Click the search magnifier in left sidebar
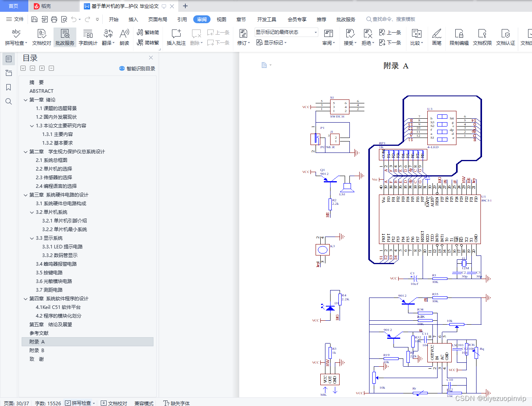532x406 pixels. (x=9, y=101)
